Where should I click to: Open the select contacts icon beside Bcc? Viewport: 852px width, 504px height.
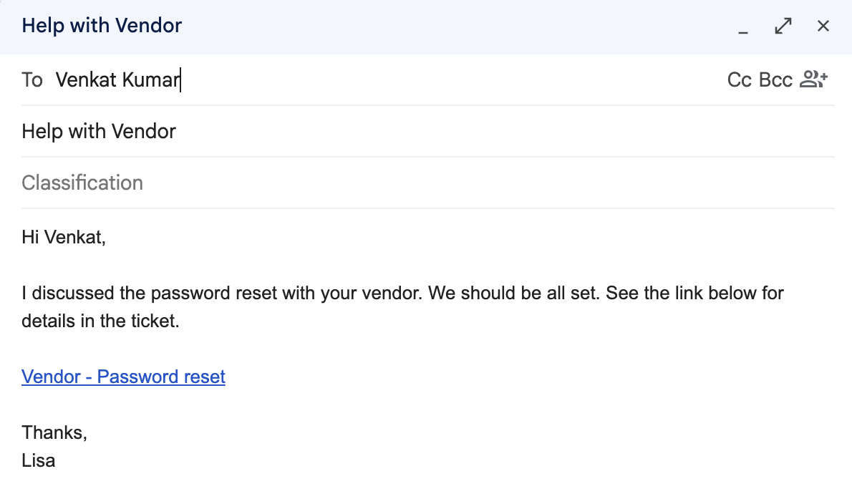click(813, 79)
